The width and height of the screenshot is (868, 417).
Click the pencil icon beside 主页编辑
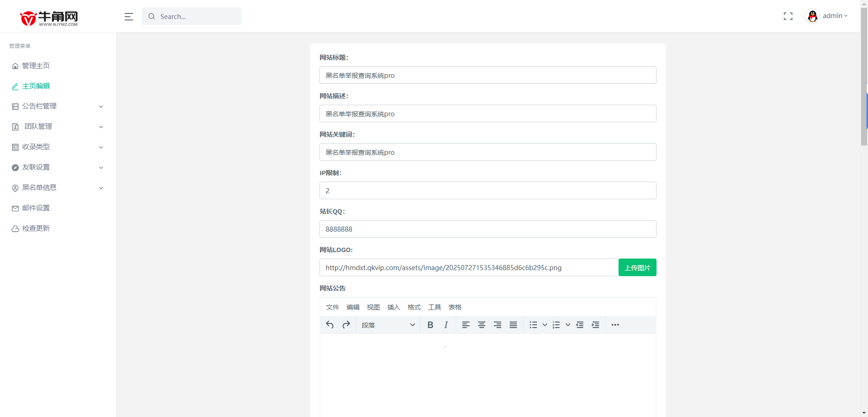click(15, 86)
